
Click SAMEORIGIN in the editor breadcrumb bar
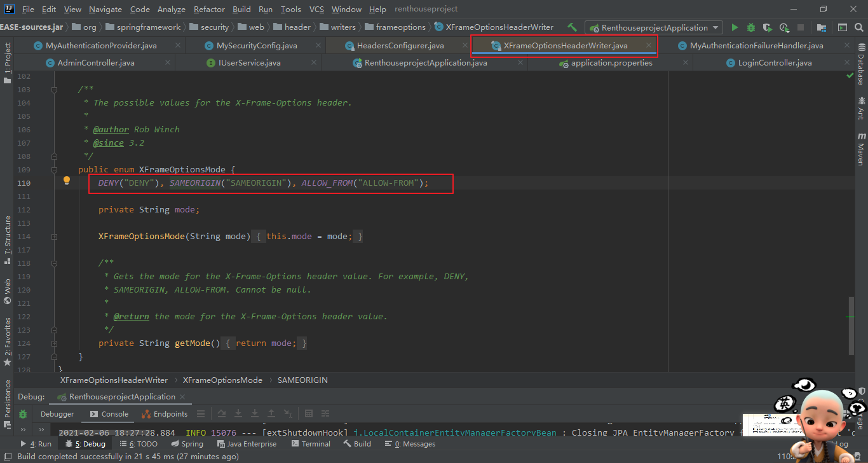pyautogui.click(x=302, y=380)
